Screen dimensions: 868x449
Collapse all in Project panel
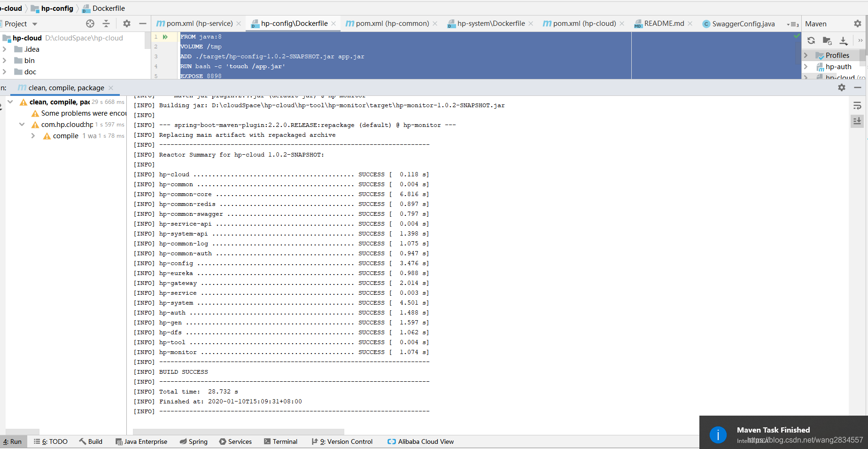[x=106, y=24]
